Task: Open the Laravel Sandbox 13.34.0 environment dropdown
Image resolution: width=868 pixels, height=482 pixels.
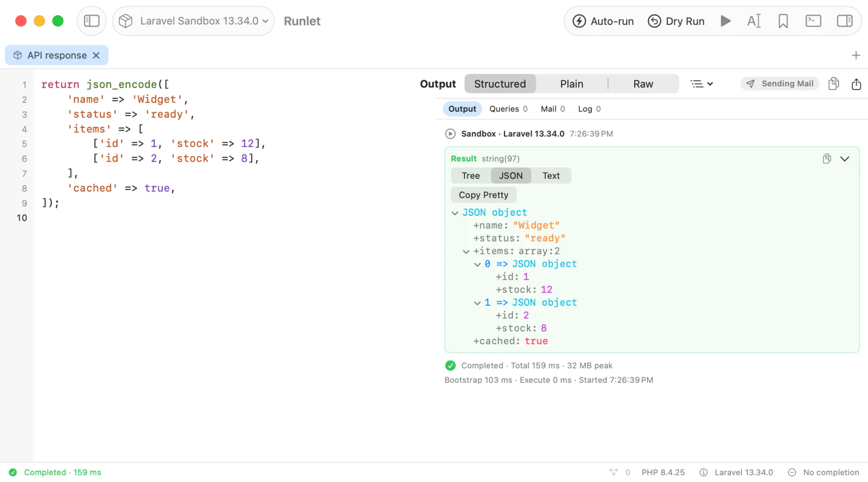Action: pyautogui.click(x=193, y=21)
